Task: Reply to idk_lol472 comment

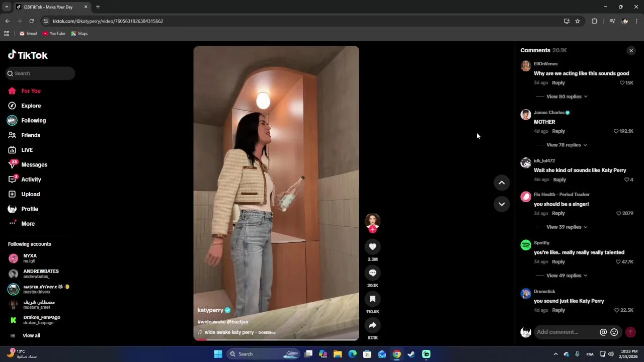Action: coord(559,180)
